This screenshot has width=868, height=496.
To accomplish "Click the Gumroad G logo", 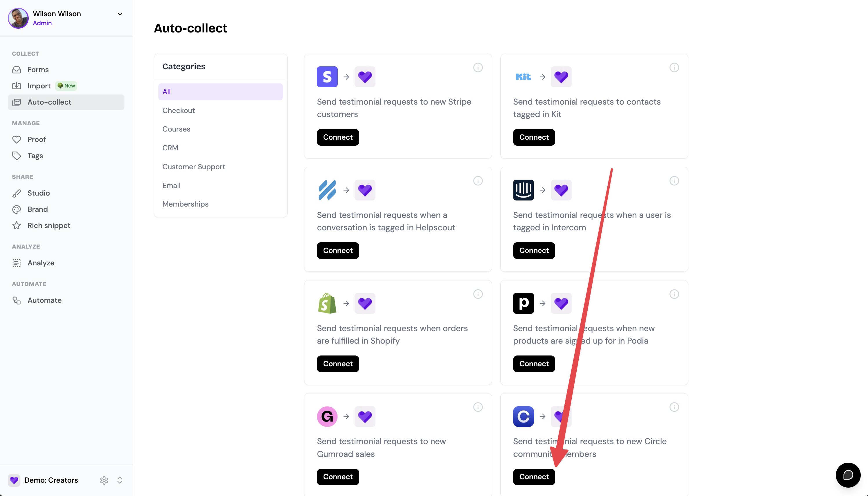I will (x=327, y=416).
